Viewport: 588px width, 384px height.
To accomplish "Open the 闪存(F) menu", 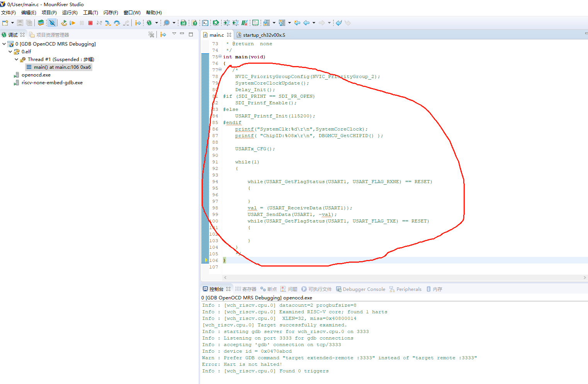I will point(111,13).
